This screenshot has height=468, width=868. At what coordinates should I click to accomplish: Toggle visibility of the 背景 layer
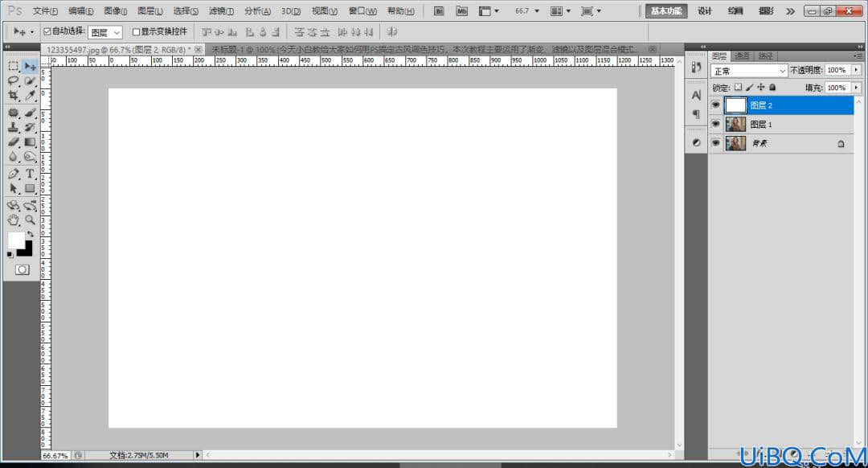tap(716, 143)
